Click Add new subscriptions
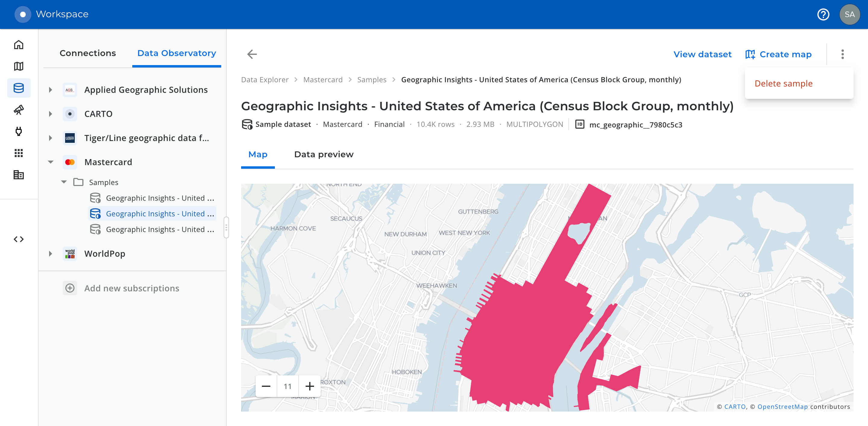Viewport: 868px width, 426px height. [x=131, y=288]
